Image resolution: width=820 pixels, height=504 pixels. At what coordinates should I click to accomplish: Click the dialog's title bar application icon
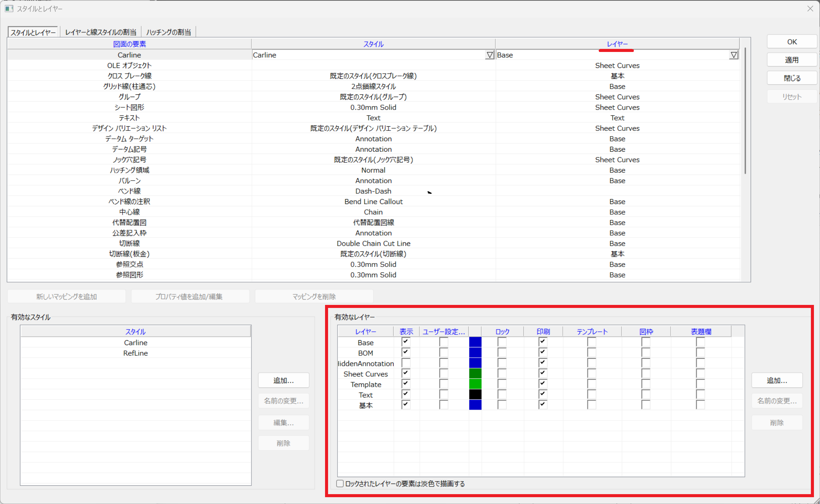click(x=9, y=8)
